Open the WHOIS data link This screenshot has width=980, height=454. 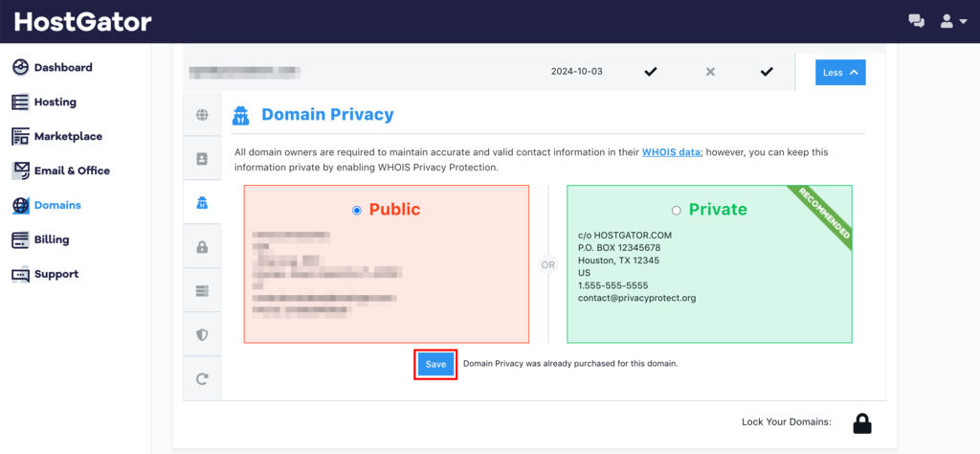coord(671,152)
